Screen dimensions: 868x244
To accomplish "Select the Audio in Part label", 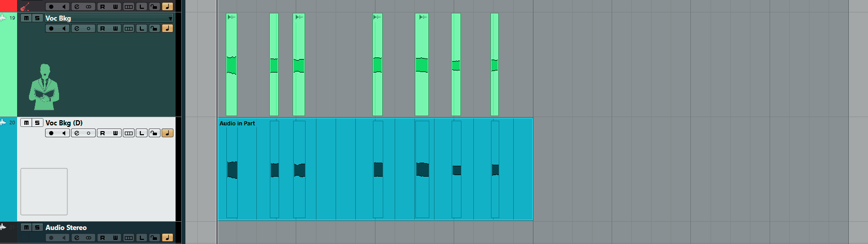I will point(237,123).
